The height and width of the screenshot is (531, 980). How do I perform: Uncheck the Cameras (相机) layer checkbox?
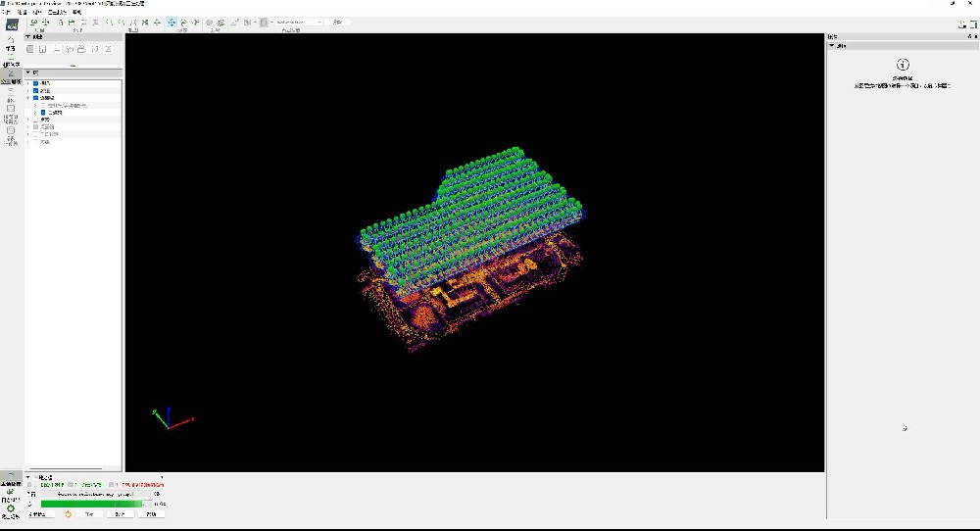point(35,83)
